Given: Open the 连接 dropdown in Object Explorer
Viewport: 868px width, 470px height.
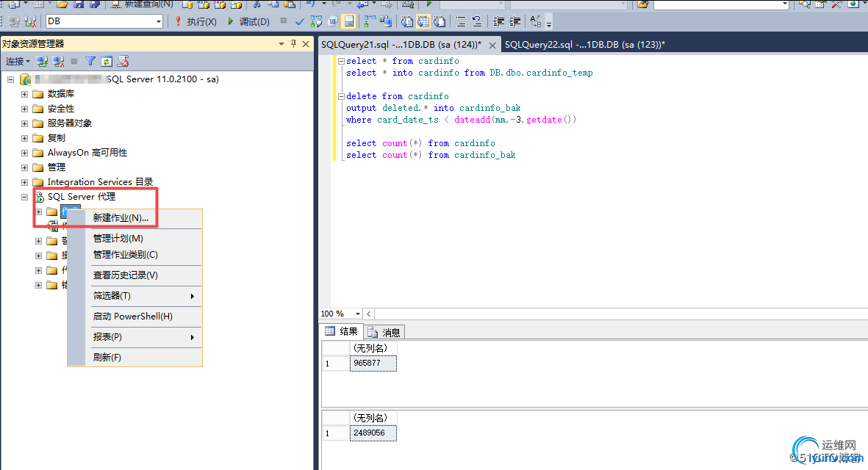Looking at the screenshot, I should [18, 62].
